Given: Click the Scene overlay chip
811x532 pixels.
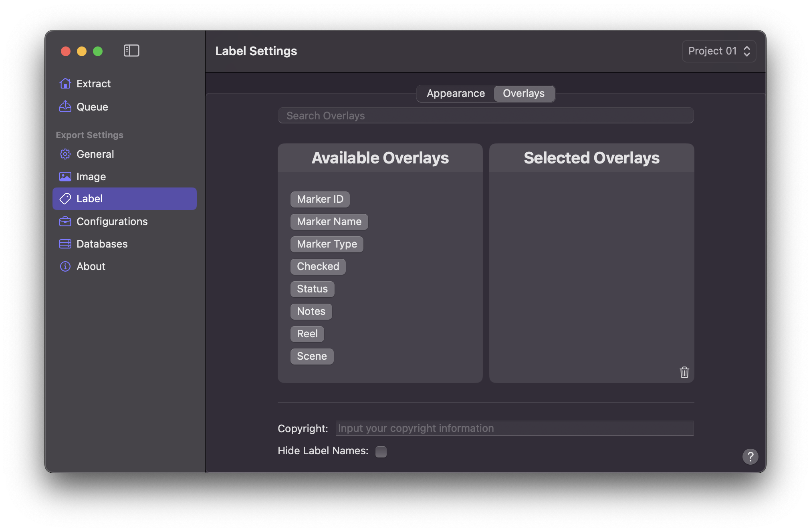Looking at the screenshot, I should [x=312, y=356].
